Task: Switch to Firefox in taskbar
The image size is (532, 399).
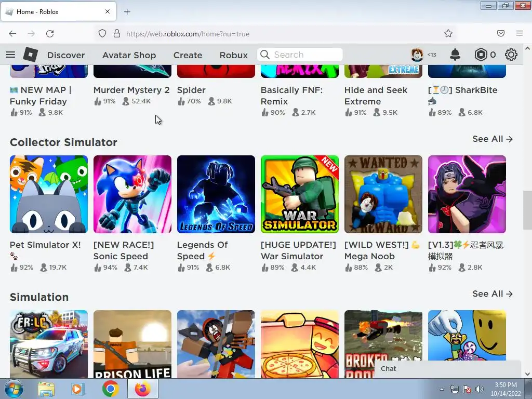Action: pos(143,389)
